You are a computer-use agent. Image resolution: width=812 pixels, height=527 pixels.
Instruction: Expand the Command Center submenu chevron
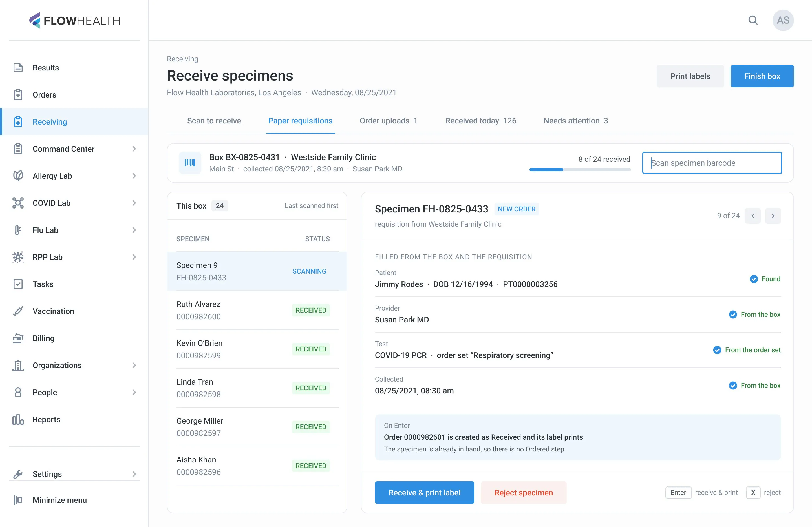pyautogui.click(x=134, y=149)
